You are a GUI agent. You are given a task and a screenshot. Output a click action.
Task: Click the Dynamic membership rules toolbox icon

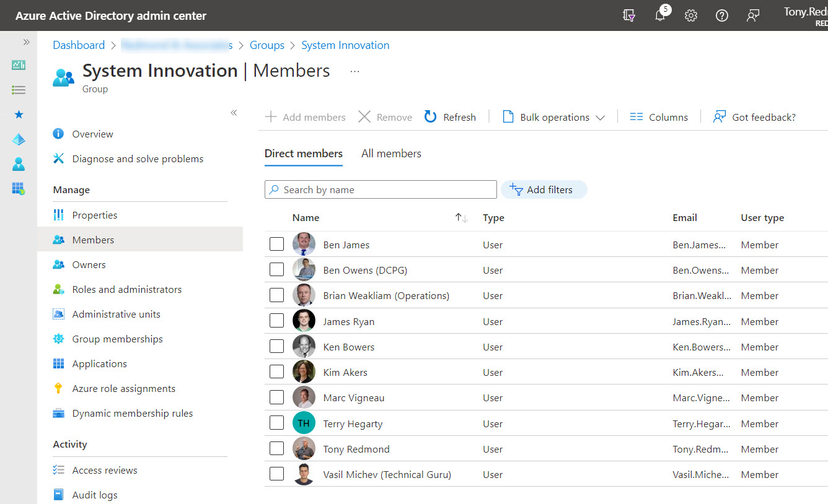point(58,413)
